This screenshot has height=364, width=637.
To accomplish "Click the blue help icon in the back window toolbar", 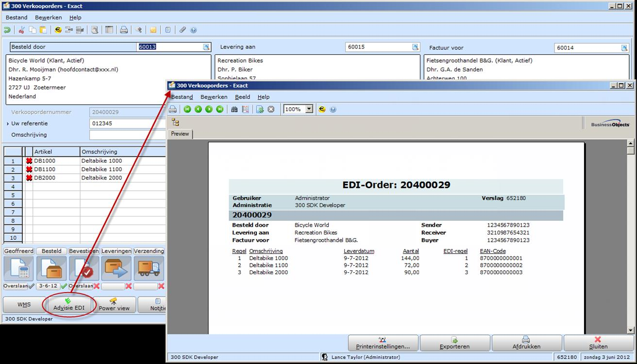I will [x=193, y=30].
